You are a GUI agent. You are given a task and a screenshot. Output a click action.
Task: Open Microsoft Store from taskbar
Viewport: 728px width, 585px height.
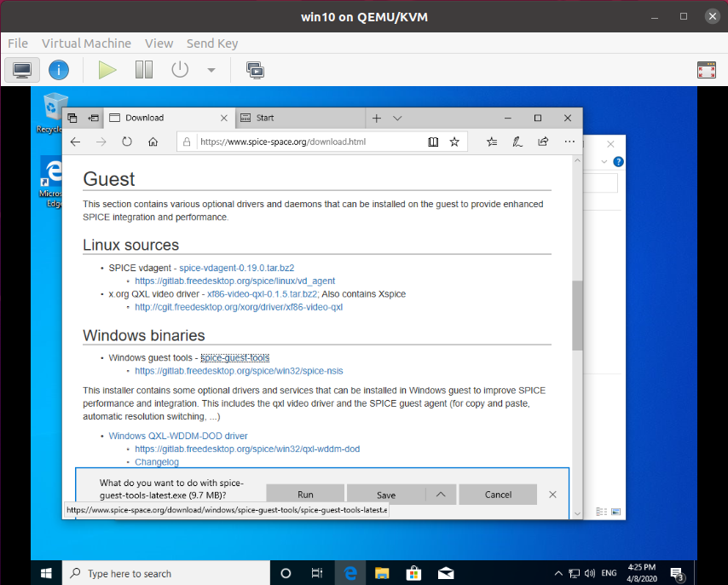pos(413,573)
